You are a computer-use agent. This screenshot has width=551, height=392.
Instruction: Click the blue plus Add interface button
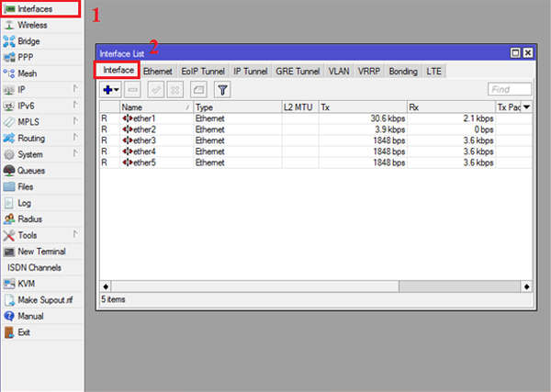[x=109, y=89]
